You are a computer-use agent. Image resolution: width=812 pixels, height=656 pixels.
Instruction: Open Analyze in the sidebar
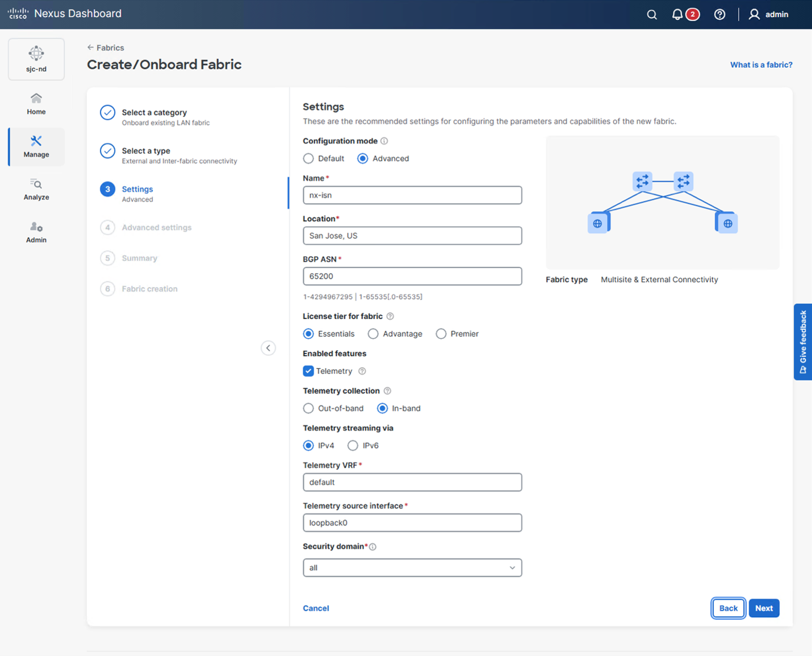[36, 190]
